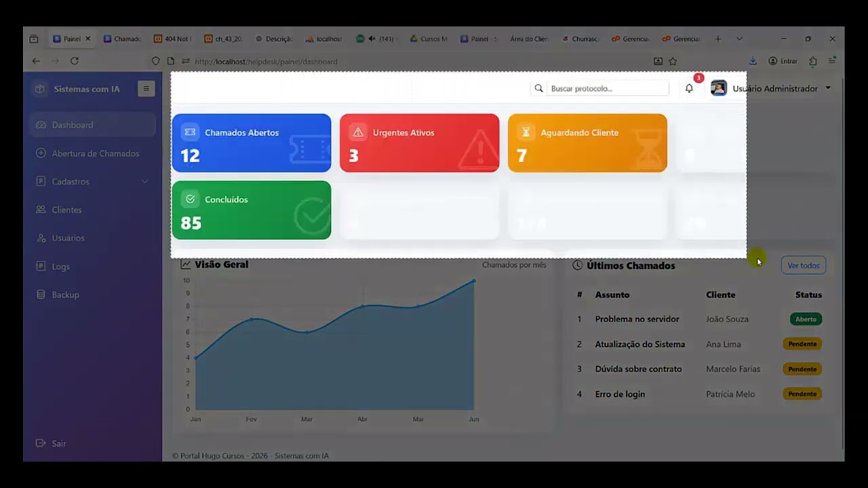Open the Aguardando Cliente card

click(587, 143)
